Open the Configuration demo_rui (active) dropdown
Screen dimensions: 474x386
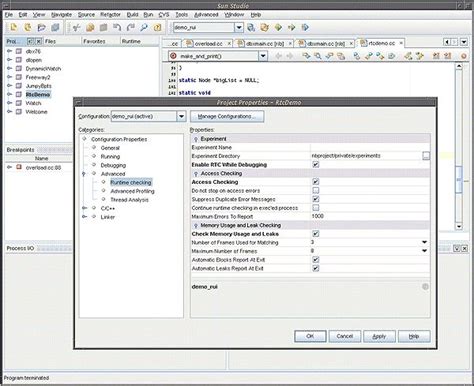181,116
